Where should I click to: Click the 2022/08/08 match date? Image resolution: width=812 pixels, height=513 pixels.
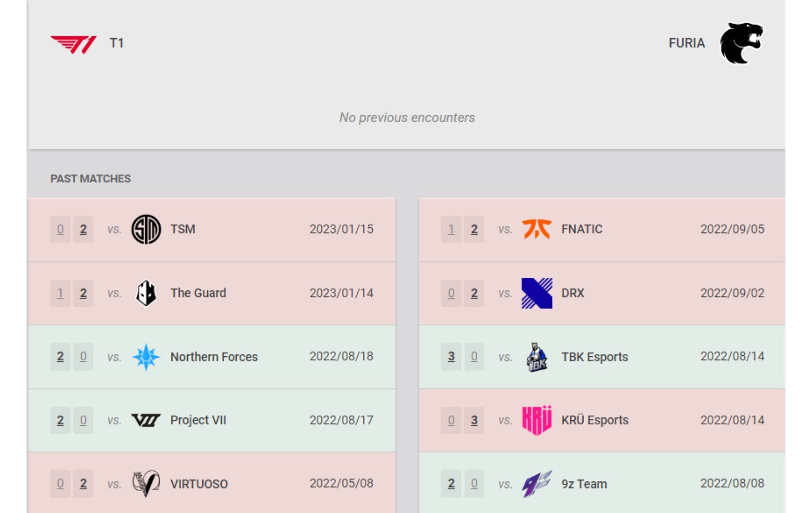click(733, 484)
